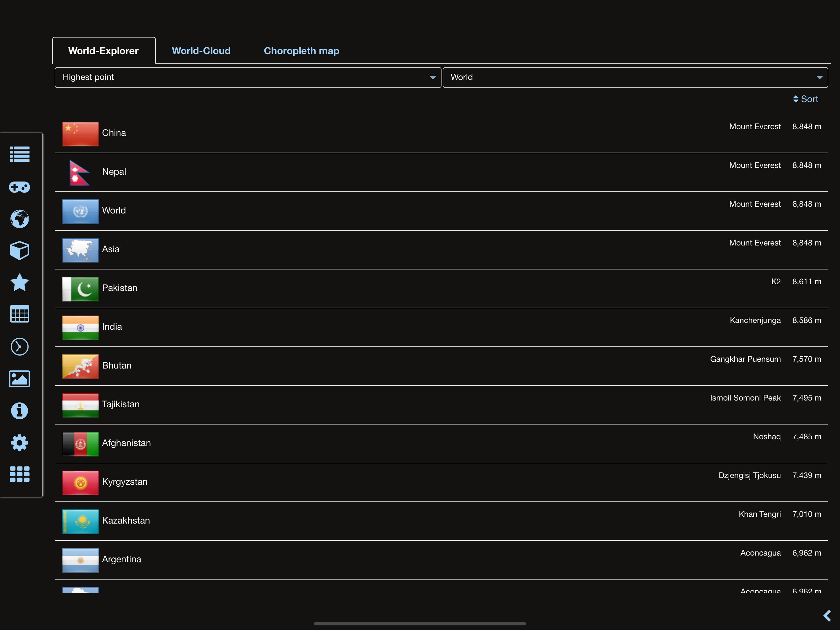The height and width of the screenshot is (630, 840).
Task: Open the info icon
Action: point(19,411)
